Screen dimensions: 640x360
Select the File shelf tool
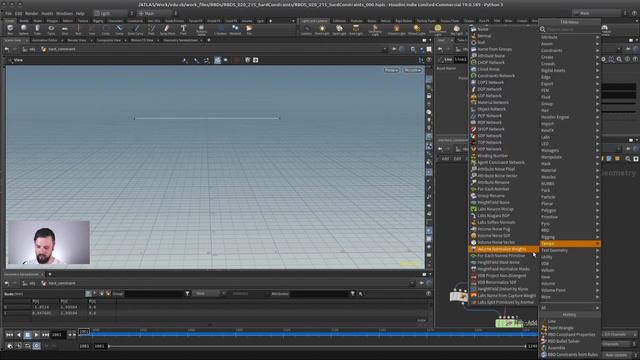point(249,29)
